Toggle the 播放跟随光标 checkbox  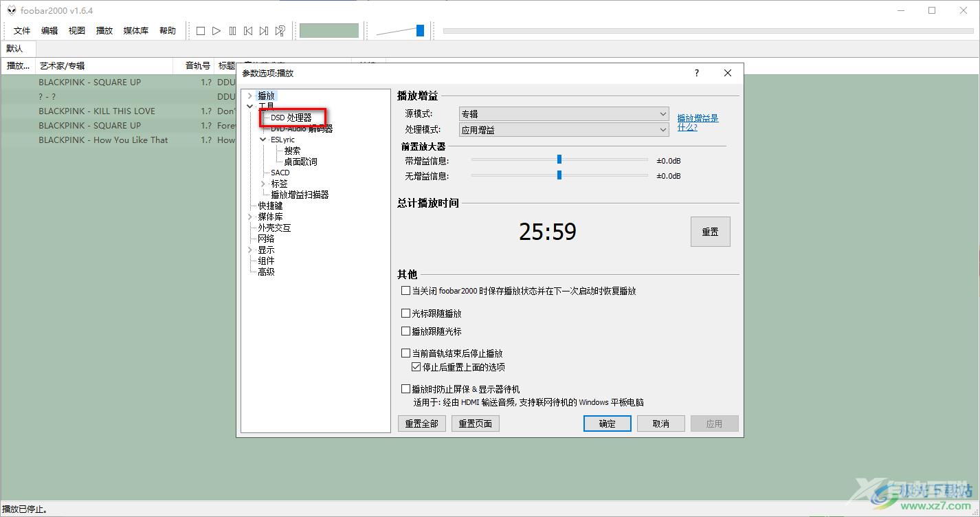coord(405,331)
